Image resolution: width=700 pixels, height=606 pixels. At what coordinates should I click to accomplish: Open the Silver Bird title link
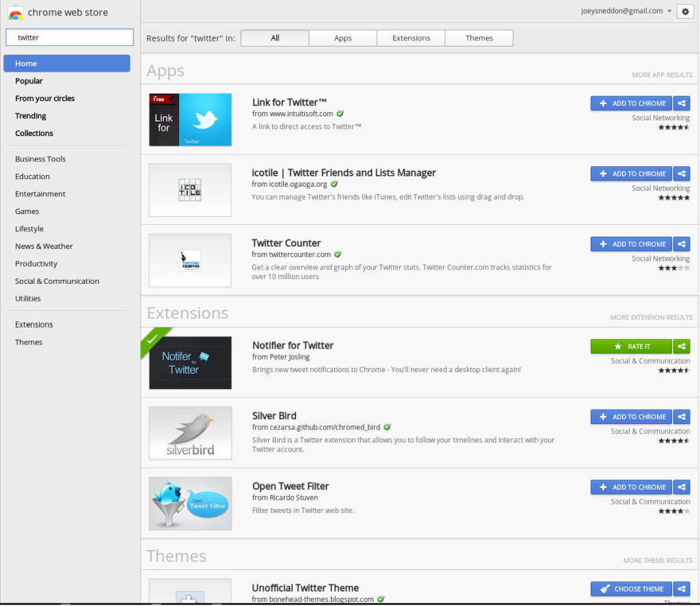point(274,416)
